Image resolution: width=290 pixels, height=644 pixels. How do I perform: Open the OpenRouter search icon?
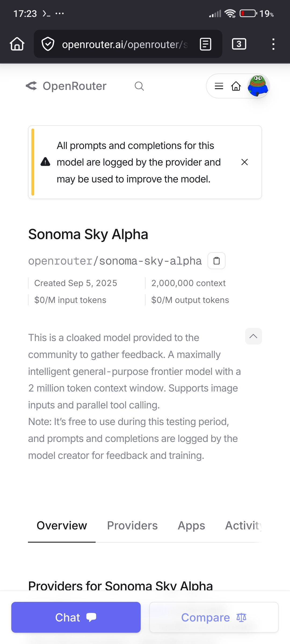139,86
